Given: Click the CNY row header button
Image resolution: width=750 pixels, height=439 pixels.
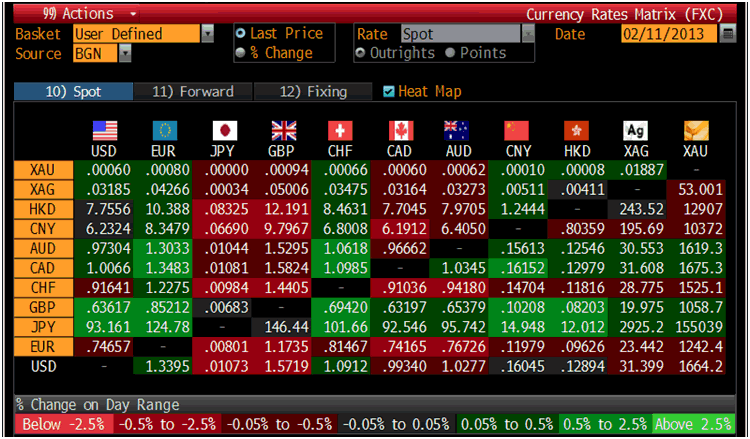Looking at the screenshot, I should (43, 229).
